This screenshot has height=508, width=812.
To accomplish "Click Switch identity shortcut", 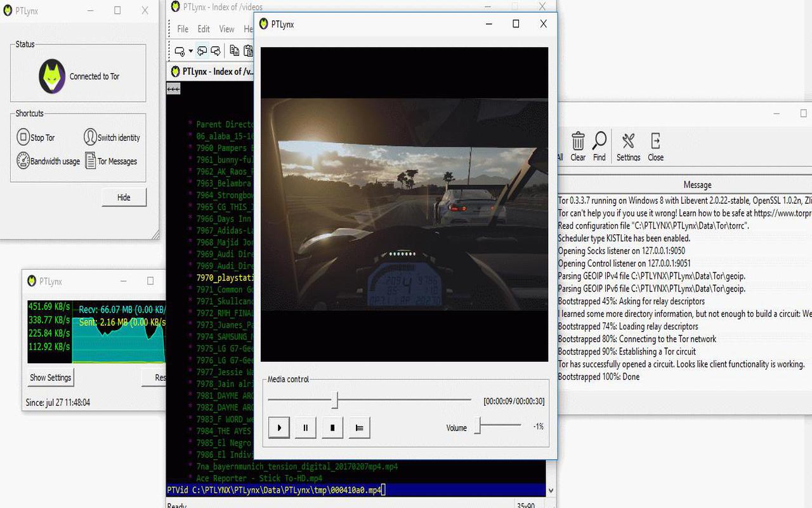I will click(x=112, y=137).
